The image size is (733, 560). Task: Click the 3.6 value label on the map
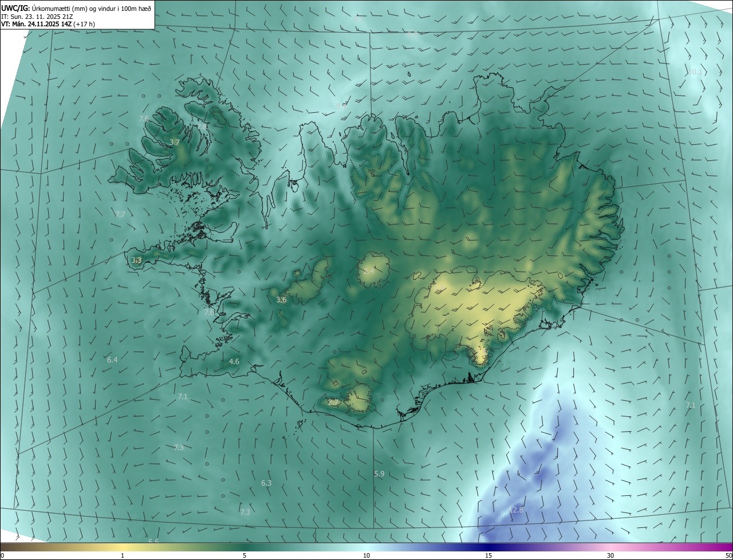click(x=281, y=300)
